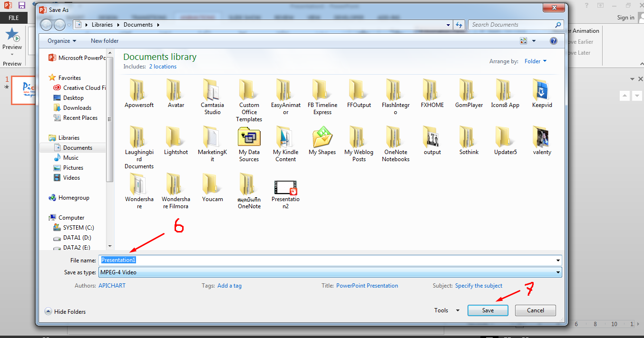Open the Organize dropdown menu
This screenshot has height=338, width=644.
62,41
